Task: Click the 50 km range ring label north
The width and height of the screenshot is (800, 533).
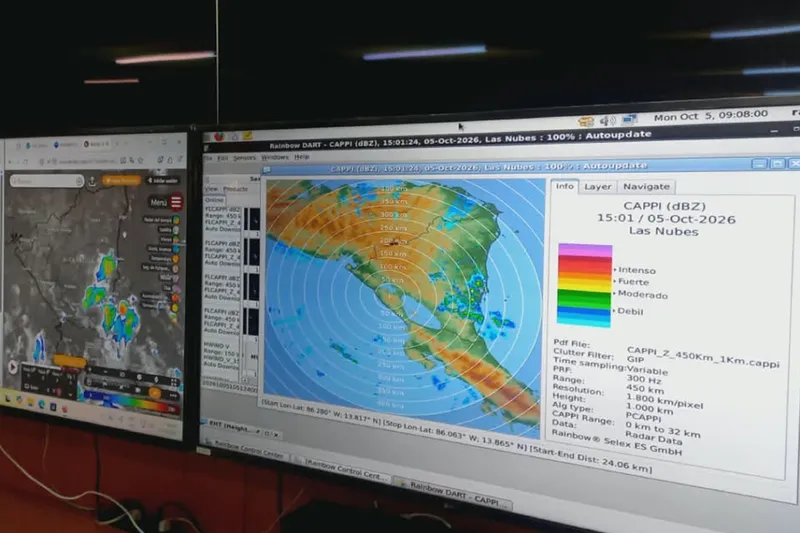Action: (391, 280)
